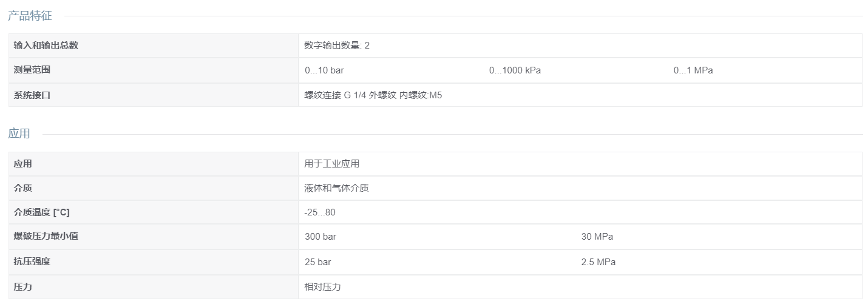Select the 介质 row label

(23, 188)
